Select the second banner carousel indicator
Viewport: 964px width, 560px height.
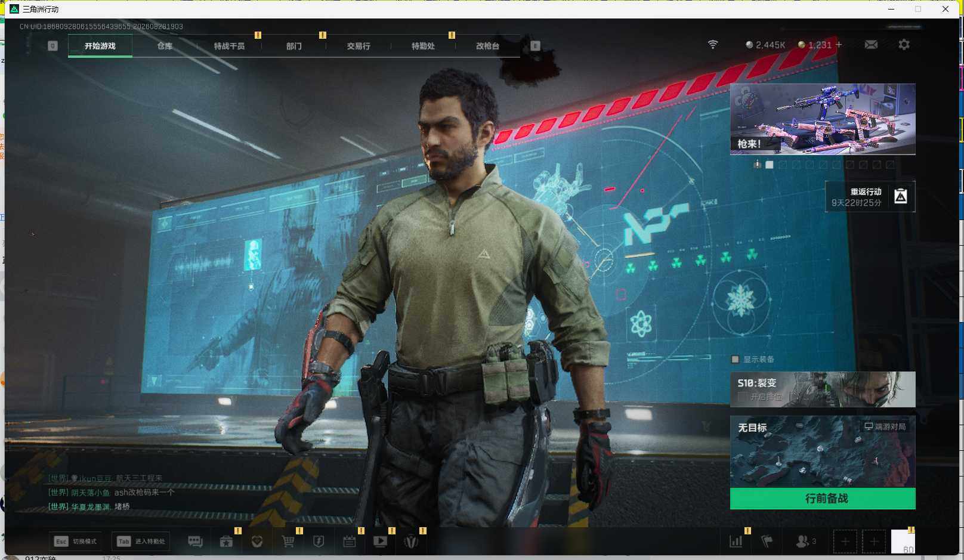point(783,165)
